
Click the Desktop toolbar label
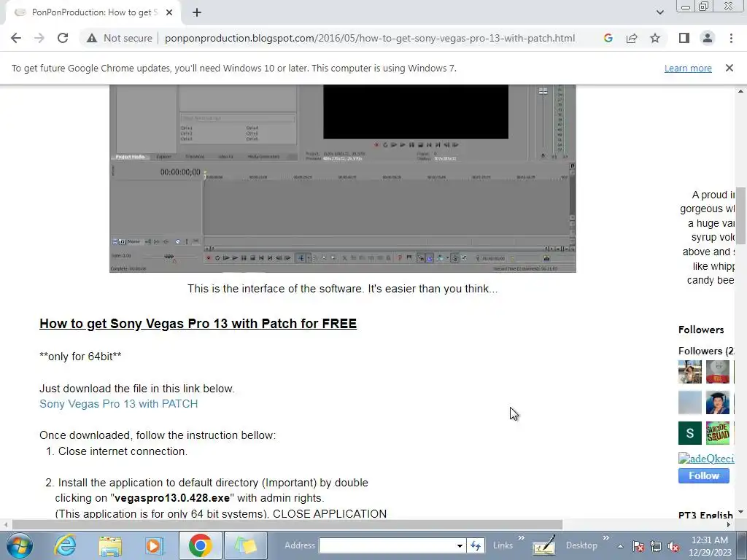[x=581, y=545]
